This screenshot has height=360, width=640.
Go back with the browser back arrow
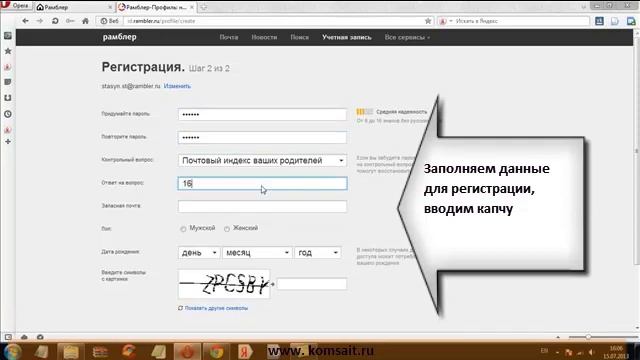tap(25, 21)
